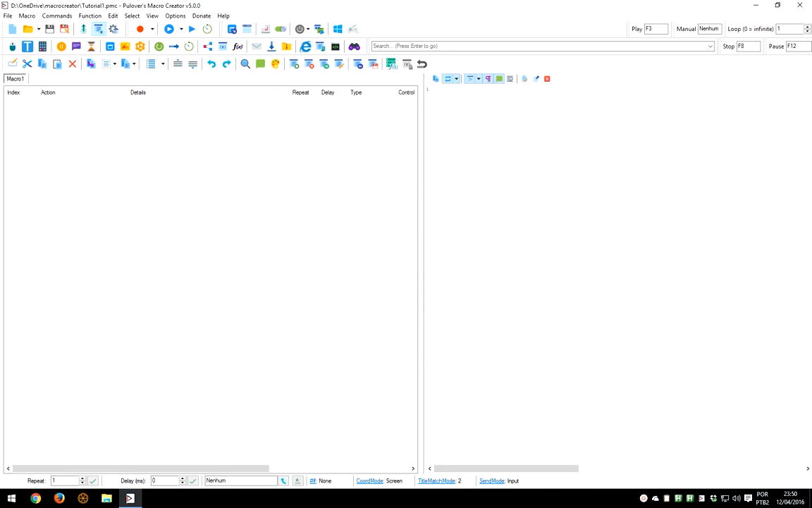Click the Action column header
The height and width of the screenshot is (508, 812).
(x=48, y=92)
